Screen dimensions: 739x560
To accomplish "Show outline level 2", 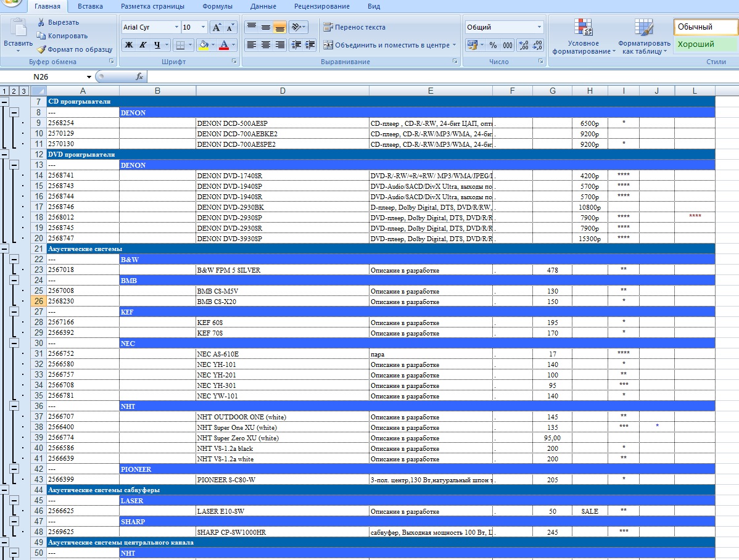I will (14, 91).
